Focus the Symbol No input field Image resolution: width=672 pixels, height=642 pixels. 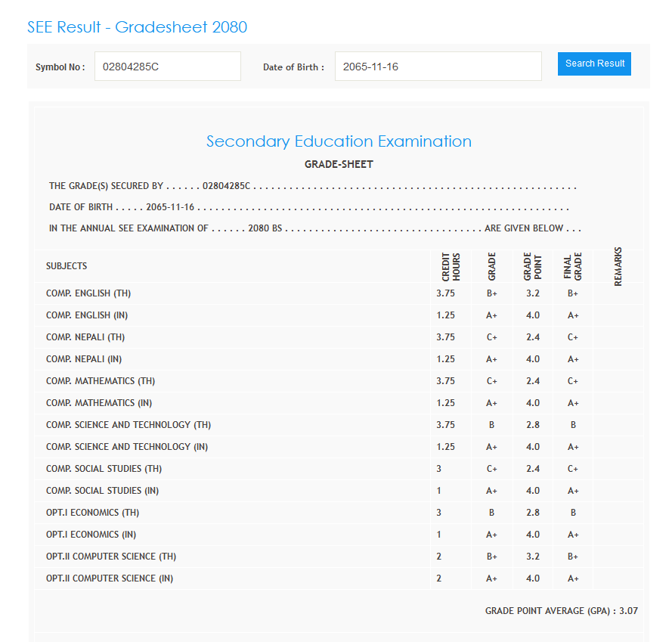[x=167, y=67]
